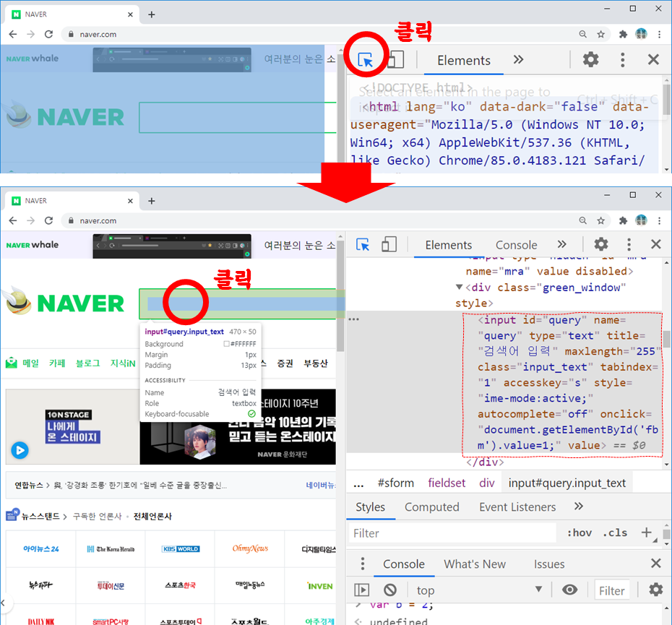Select Elements tab in the upper DevTools
This screenshot has width=672, height=625.
(464, 61)
